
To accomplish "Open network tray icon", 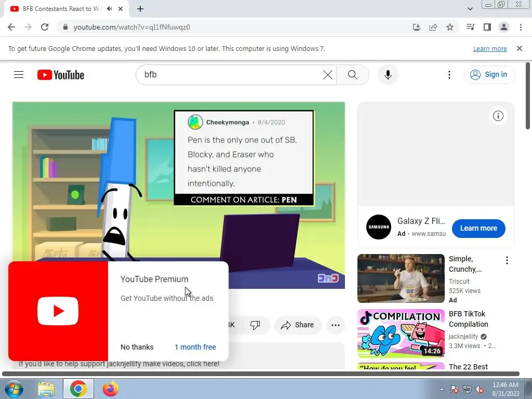I will [467, 389].
